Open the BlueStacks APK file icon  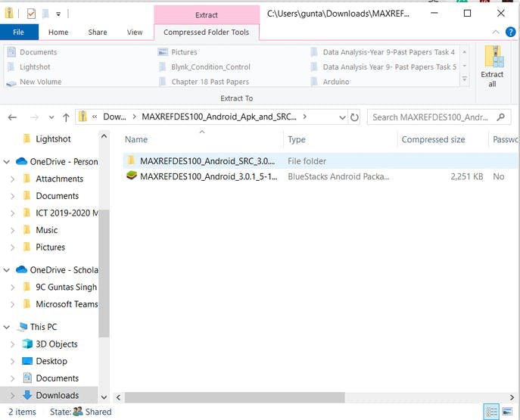pos(132,176)
